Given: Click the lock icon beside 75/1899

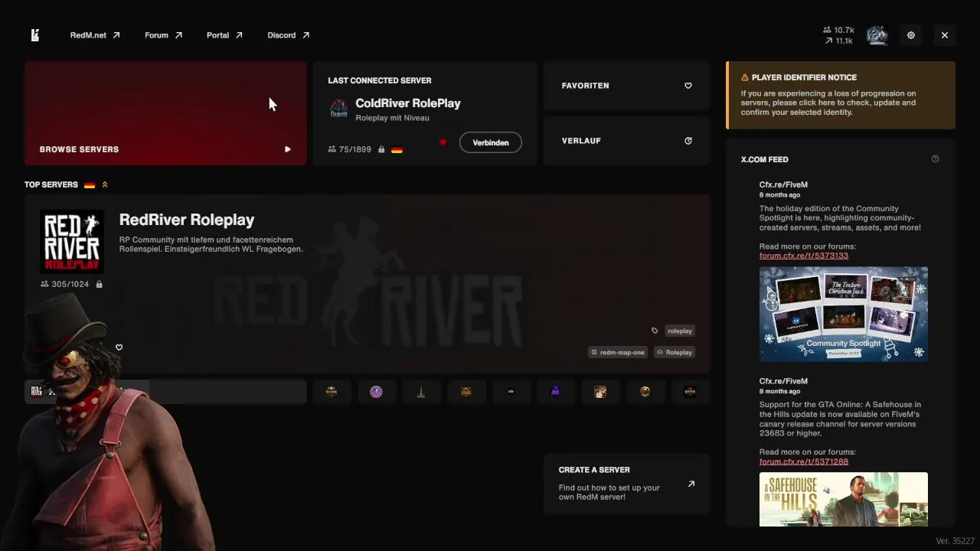Looking at the screenshot, I should [381, 149].
